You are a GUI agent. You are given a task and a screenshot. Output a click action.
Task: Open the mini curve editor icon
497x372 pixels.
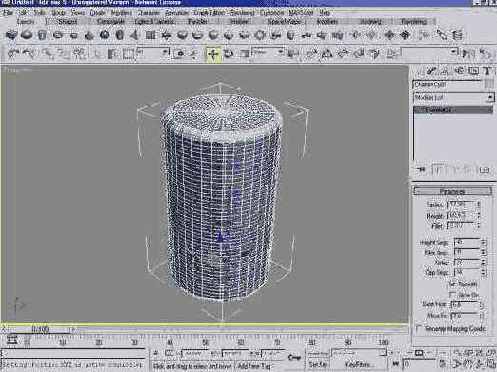coord(13,340)
